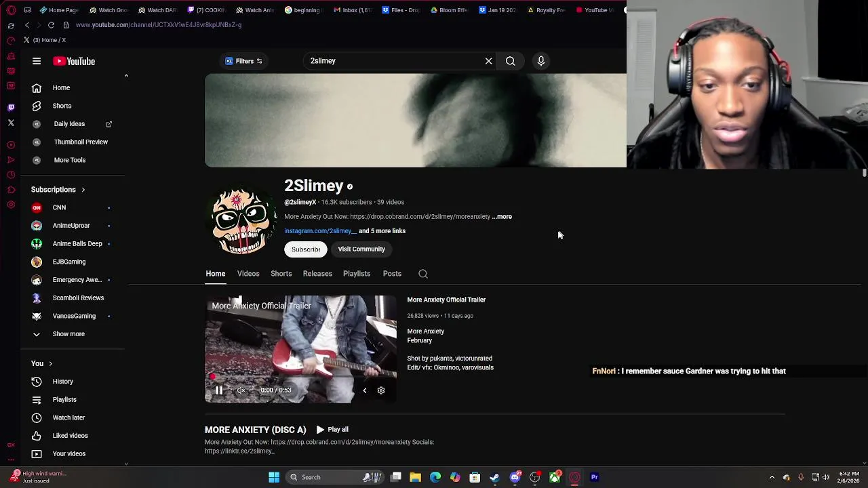Screen dimensions: 868x488
Task: Open the Filters button beside search
Action: (x=243, y=61)
